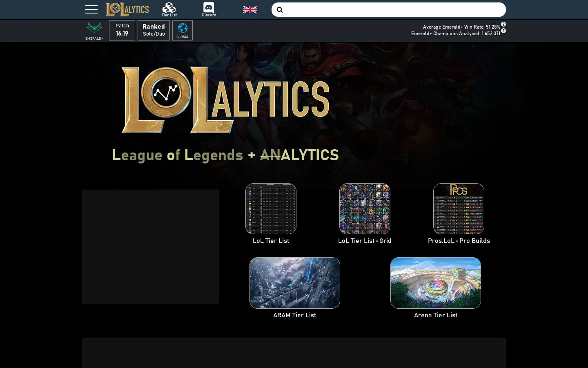The width and height of the screenshot is (588, 368).
Task: Open the hamburger menu
Action: pyautogui.click(x=91, y=9)
